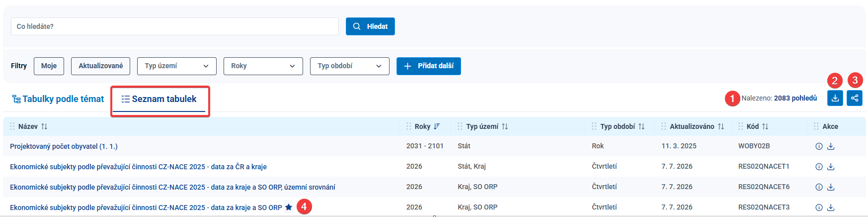This screenshot has height=217, width=868.
Task: Grab the Typ území column drag handle
Action: (x=460, y=126)
